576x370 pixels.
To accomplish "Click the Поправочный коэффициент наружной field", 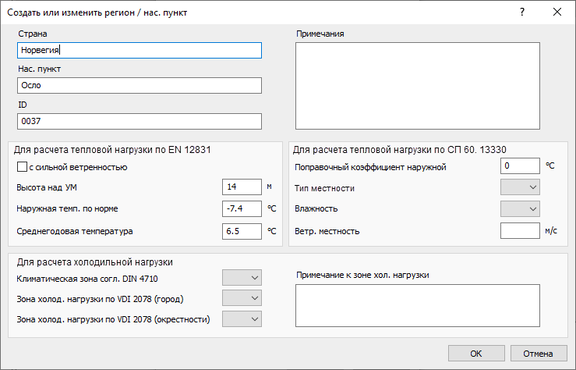I will 520,166.
